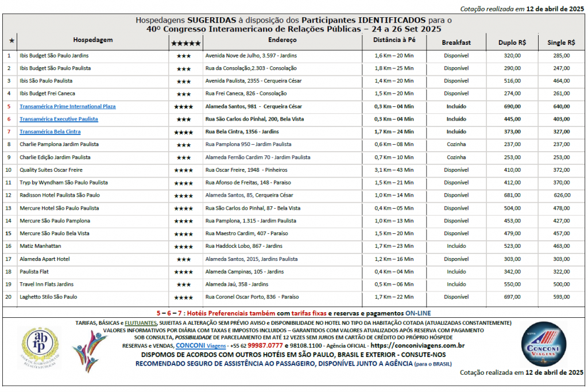Select Radisson Hotel Paulista São Paulo
This screenshot has width=588, height=392.
(x=60, y=195)
